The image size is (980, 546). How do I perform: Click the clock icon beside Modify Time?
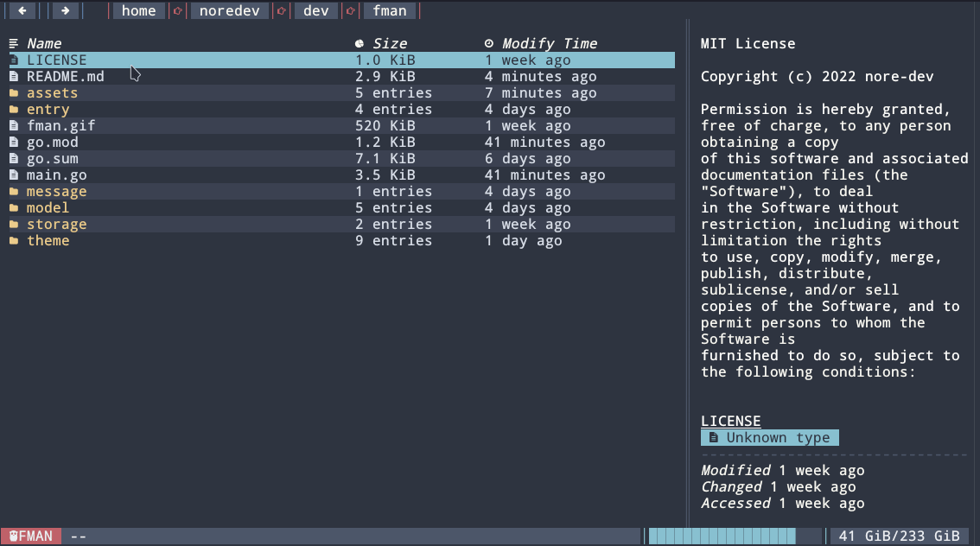coord(489,44)
